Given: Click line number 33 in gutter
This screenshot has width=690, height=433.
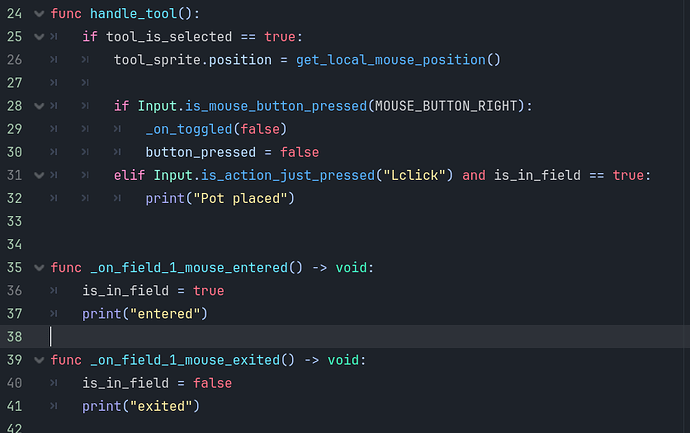Looking at the screenshot, I should [x=15, y=221].
